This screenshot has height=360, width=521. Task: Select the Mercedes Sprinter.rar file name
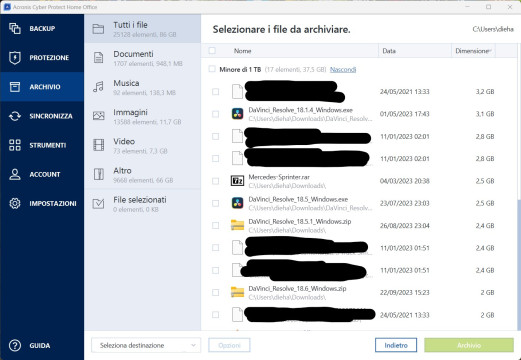tap(279, 177)
